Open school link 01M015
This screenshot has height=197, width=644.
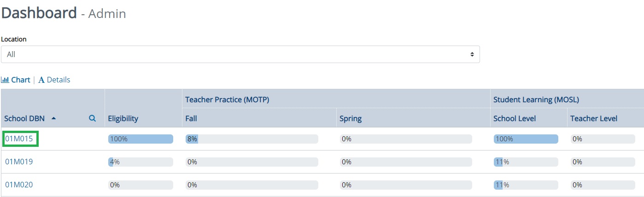click(19, 139)
